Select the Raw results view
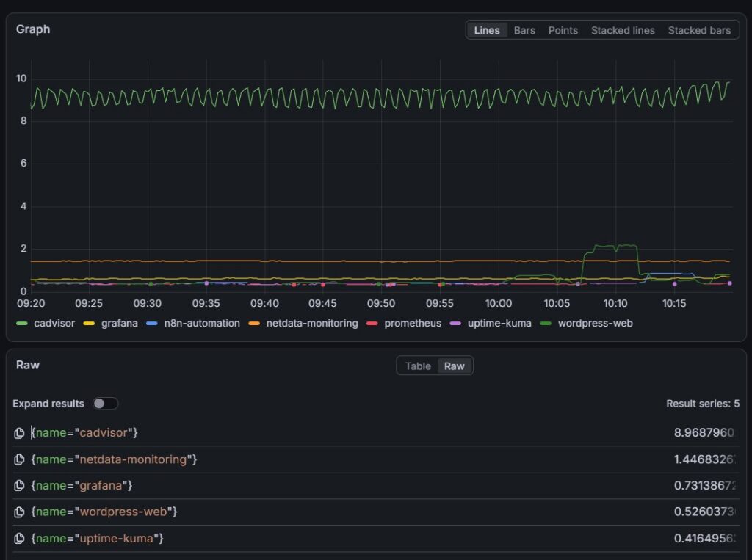The width and height of the screenshot is (752, 560). pos(454,366)
